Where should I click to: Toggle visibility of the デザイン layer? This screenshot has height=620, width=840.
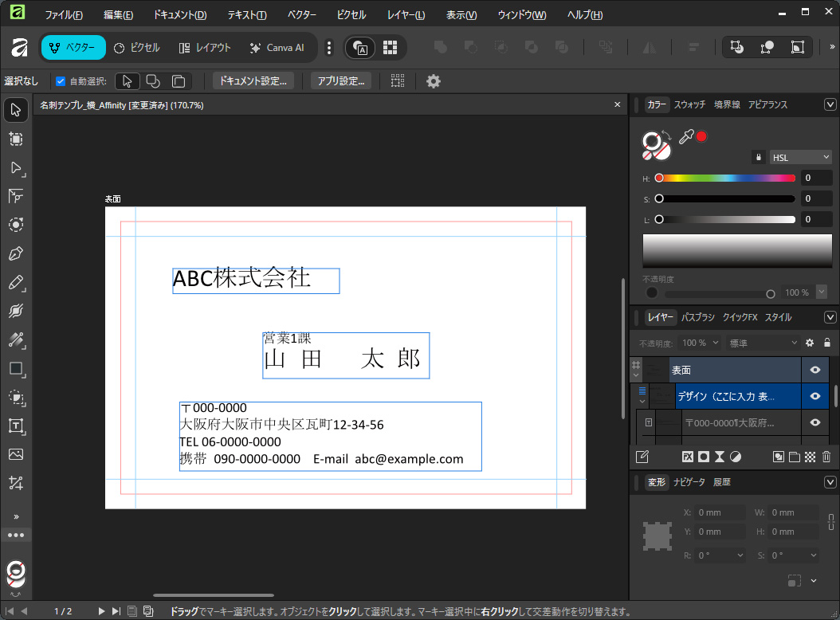[815, 396]
